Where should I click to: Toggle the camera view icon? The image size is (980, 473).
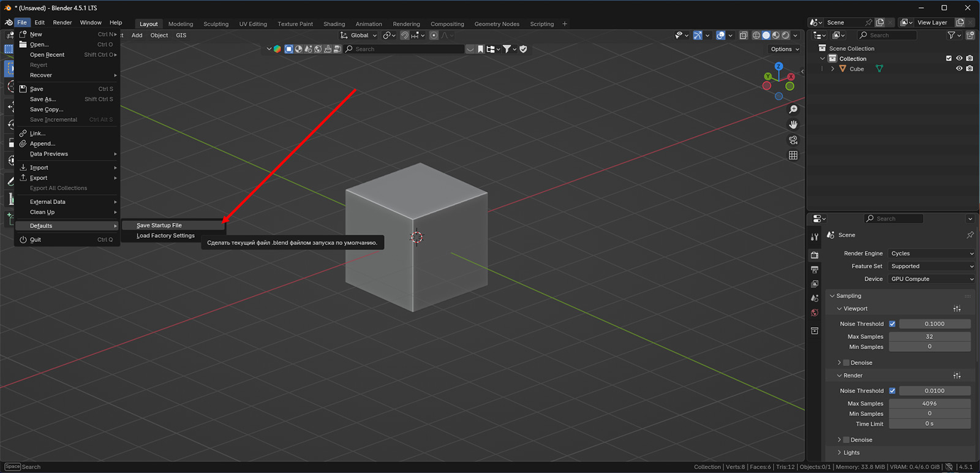793,140
